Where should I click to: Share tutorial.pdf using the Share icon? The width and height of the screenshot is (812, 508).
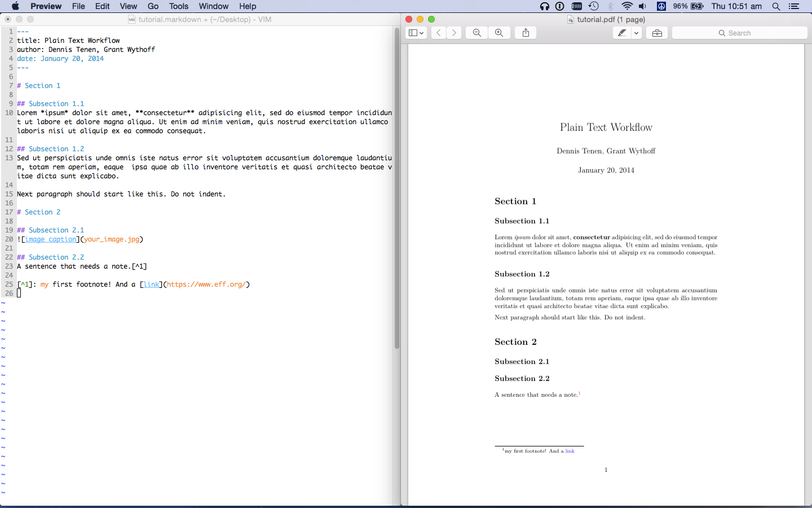(525, 33)
